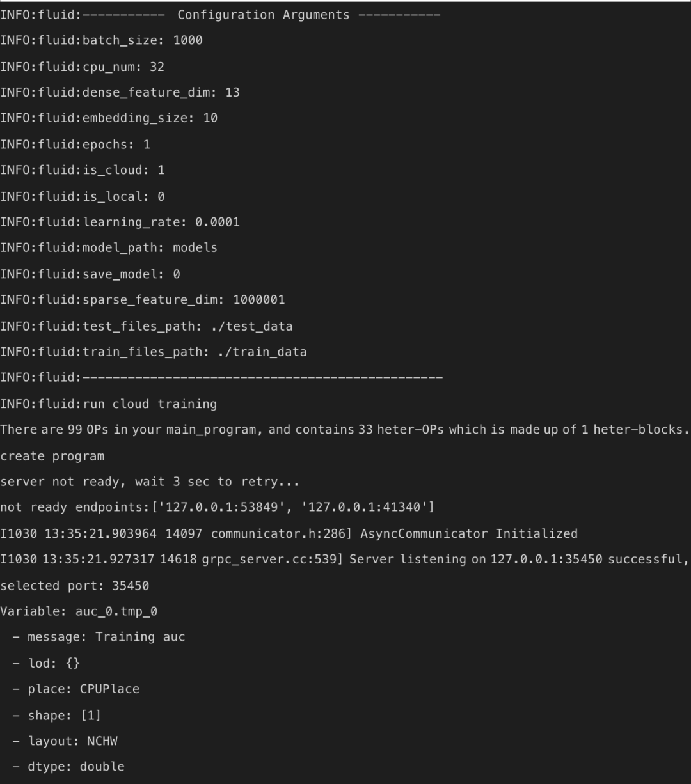Image resolution: width=691 pixels, height=784 pixels.
Task: Click the is_local: 0 line
Action: pos(83,196)
